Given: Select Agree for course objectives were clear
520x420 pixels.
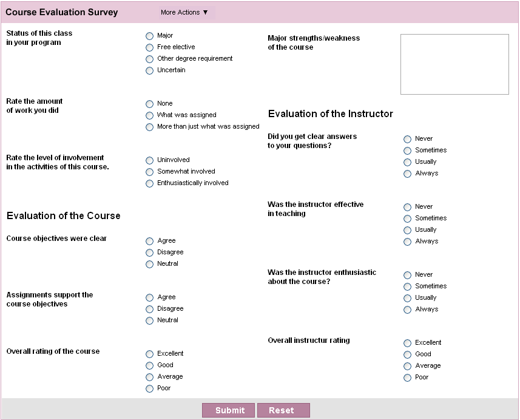Looking at the screenshot, I should [150, 242].
